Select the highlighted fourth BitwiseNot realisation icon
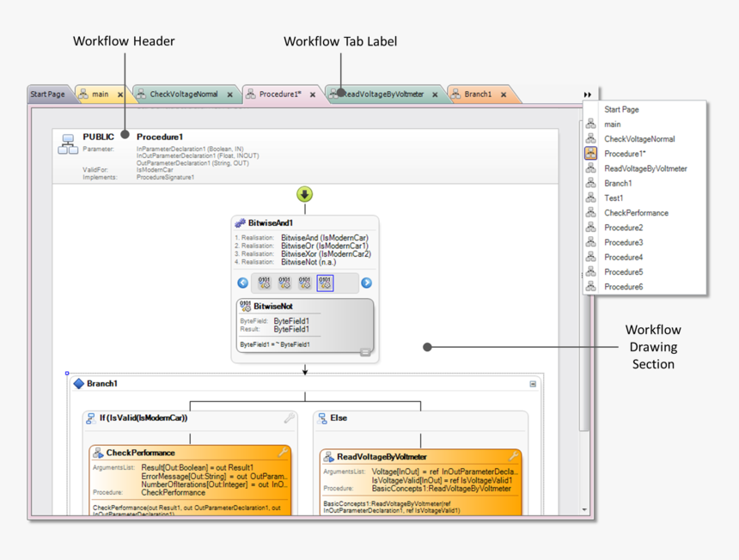739x560 pixels. [x=325, y=283]
